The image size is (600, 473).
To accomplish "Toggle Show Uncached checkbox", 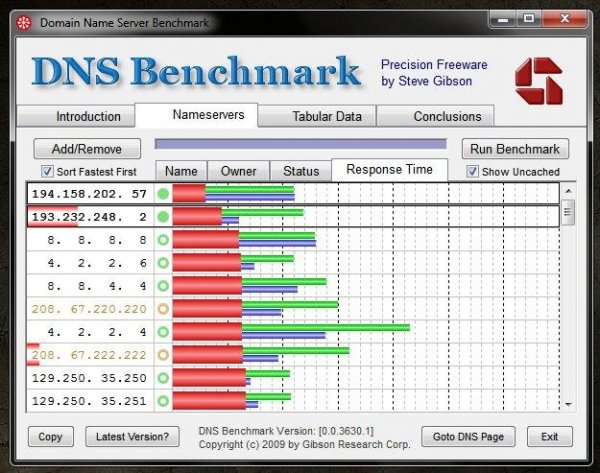I will coord(473,171).
